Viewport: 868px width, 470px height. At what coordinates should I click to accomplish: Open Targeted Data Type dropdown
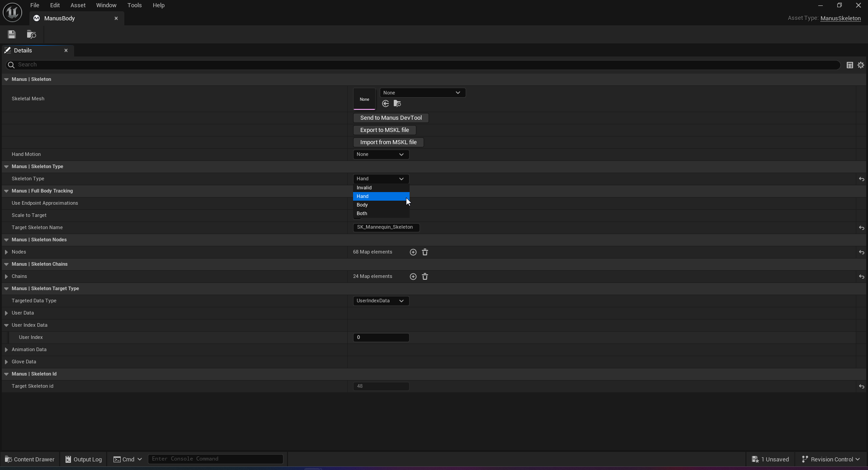point(381,301)
